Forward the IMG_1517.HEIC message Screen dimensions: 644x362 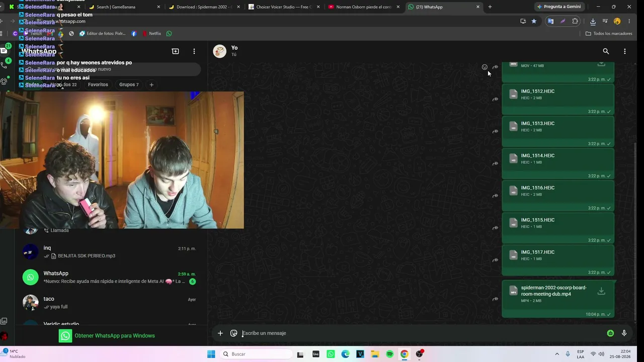(495, 260)
